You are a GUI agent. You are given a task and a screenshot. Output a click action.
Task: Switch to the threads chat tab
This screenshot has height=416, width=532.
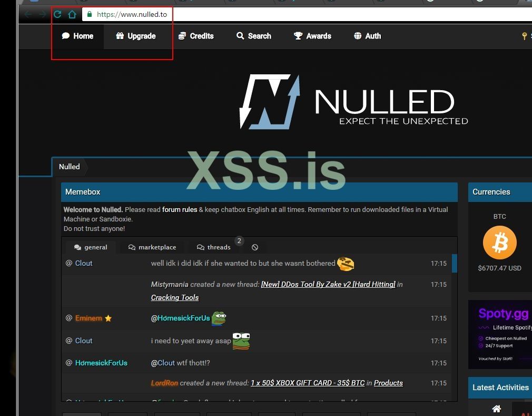click(x=214, y=247)
